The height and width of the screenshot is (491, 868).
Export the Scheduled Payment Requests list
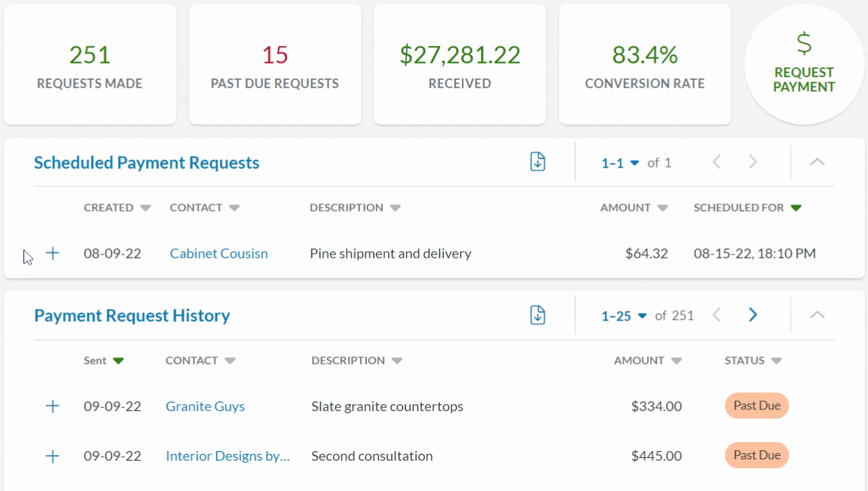click(x=537, y=161)
